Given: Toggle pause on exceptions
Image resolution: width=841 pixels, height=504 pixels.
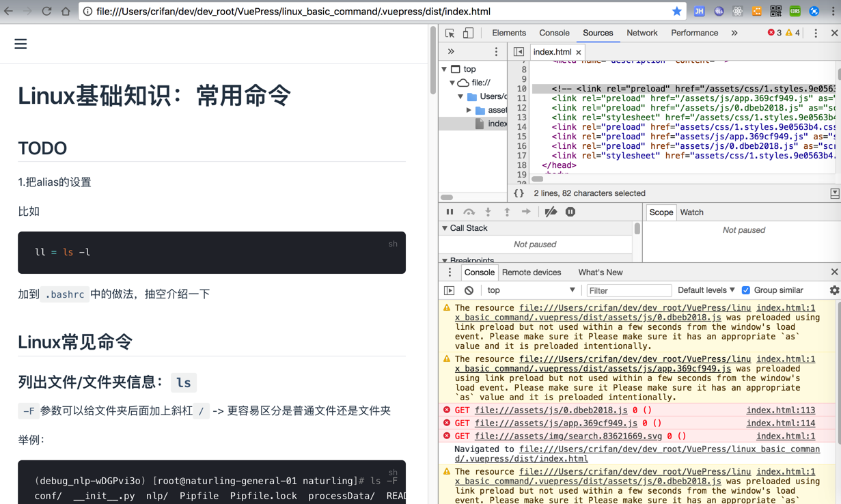Looking at the screenshot, I should (570, 212).
